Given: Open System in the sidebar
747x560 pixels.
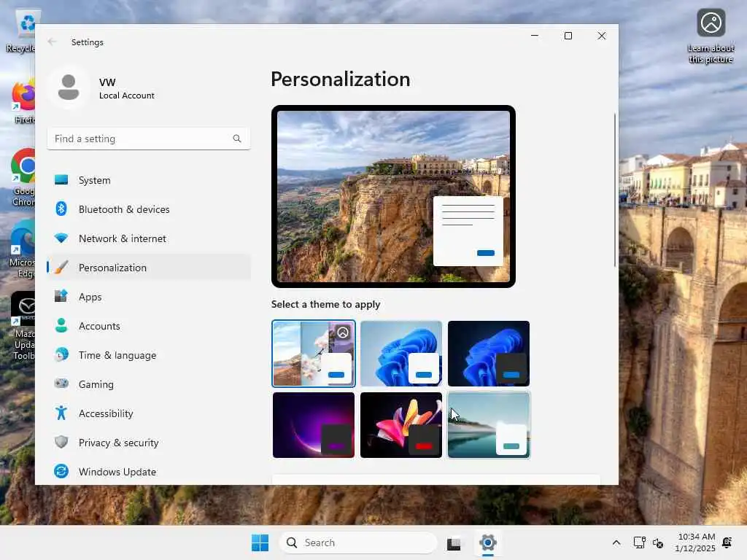Looking at the screenshot, I should (149, 180).
